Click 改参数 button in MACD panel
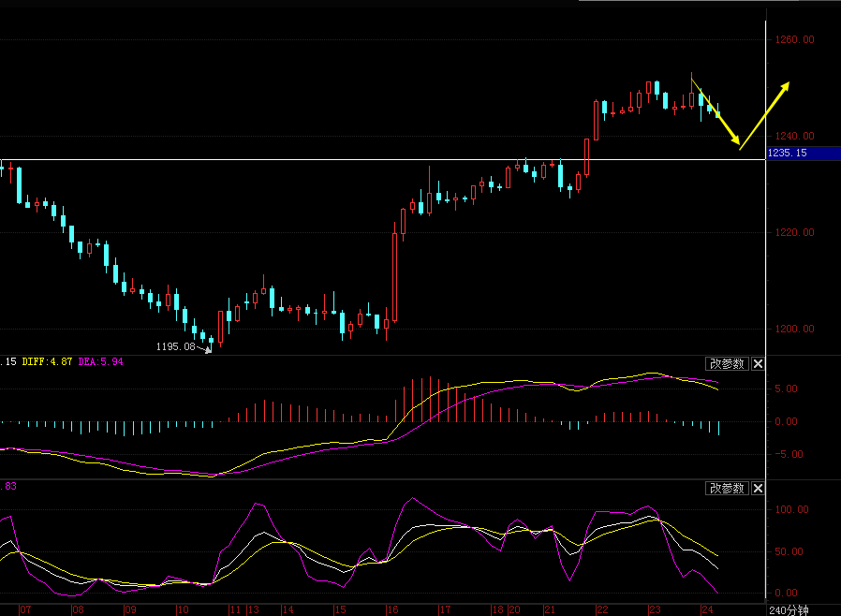Screen dimensions: 841x616 pyautogui.click(x=727, y=364)
